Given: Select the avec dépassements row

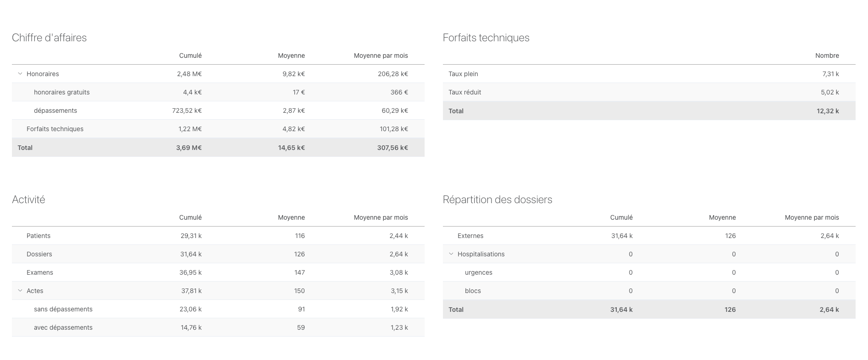Looking at the screenshot, I should (63, 327).
